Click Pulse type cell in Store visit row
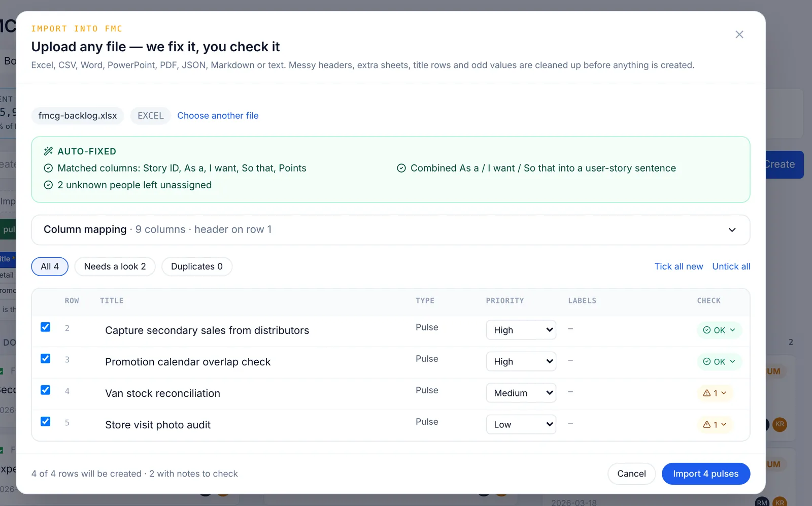Image resolution: width=812 pixels, height=506 pixels. click(427, 422)
